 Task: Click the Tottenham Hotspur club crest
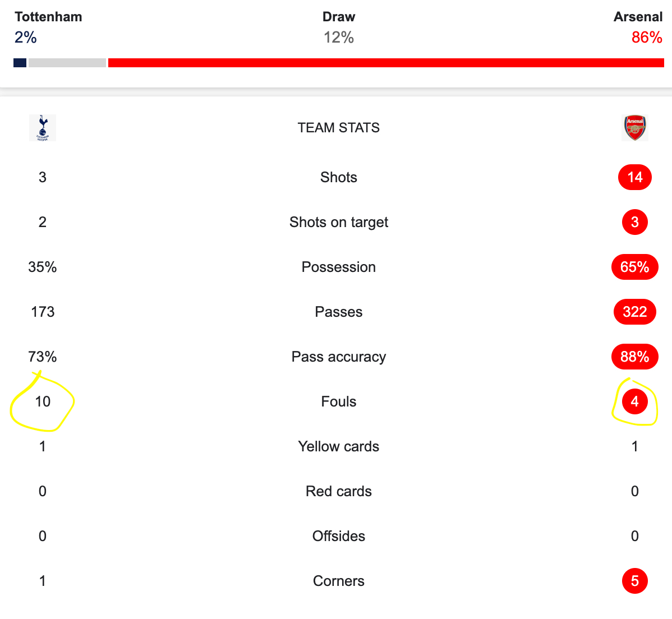click(43, 128)
